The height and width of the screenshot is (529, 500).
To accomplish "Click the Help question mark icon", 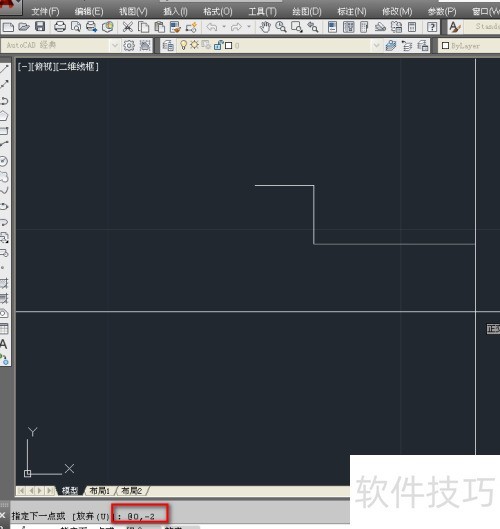I will coord(432,27).
